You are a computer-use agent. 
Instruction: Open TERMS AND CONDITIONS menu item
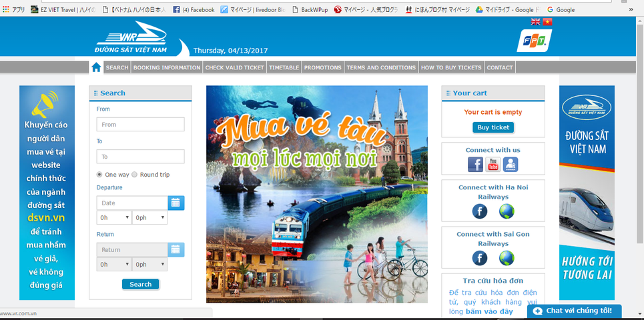(381, 67)
